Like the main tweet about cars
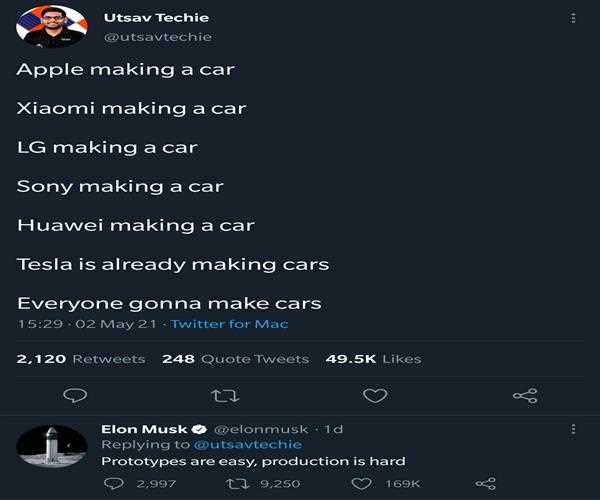Screen dimensions: 600x500 375,396
